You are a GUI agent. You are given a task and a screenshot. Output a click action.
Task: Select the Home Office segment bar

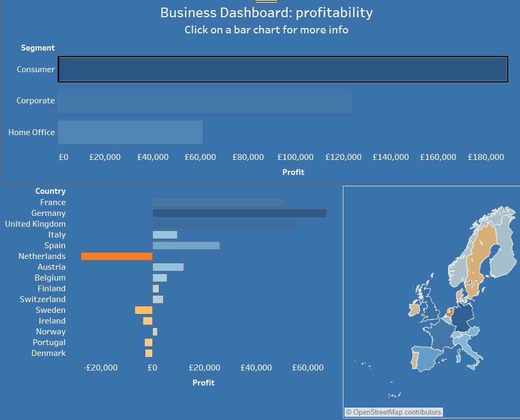click(x=130, y=132)
